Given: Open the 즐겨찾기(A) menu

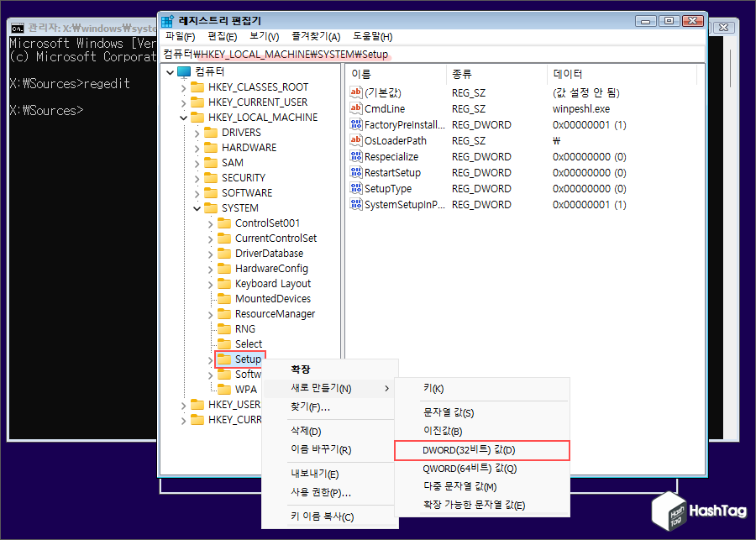Looking at the screenshot, I should tap(316, 37).
